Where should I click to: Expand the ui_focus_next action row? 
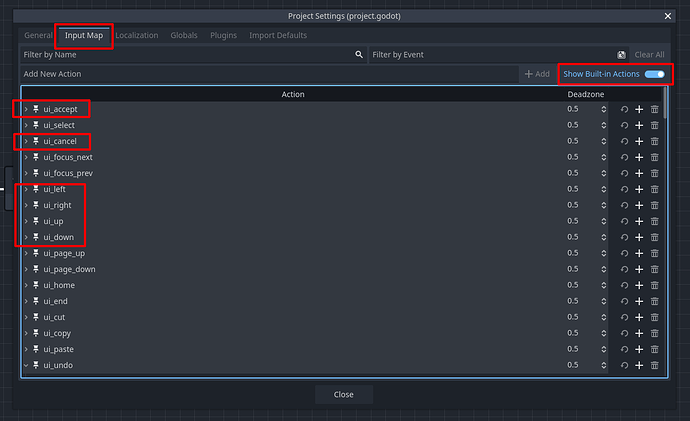click(26, 157)
